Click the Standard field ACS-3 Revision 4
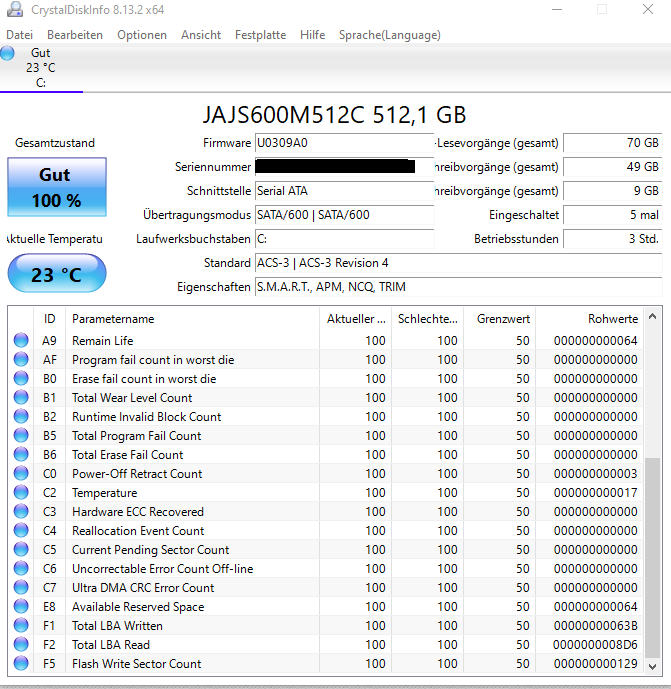The width and height of the screenshot is (671, 689). [x=458, y=263]
